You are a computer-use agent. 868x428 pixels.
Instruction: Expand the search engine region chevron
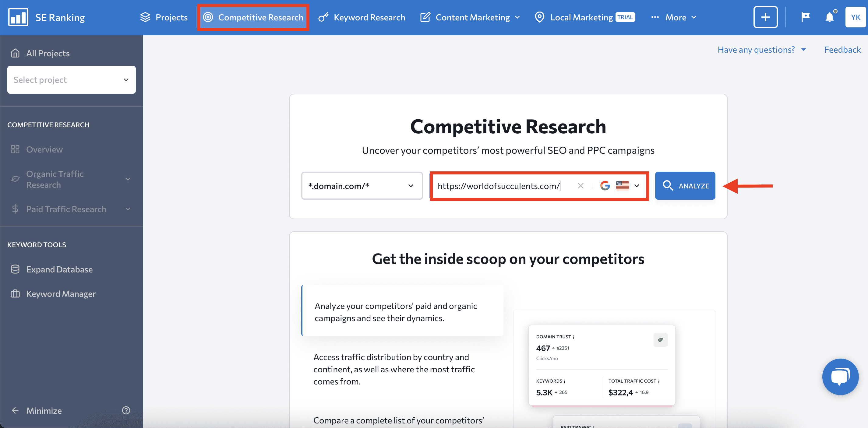click(637, 186)
